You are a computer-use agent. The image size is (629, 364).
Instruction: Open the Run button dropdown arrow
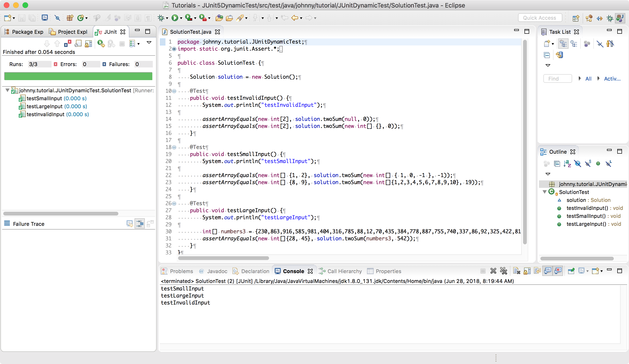click(181, 18)
